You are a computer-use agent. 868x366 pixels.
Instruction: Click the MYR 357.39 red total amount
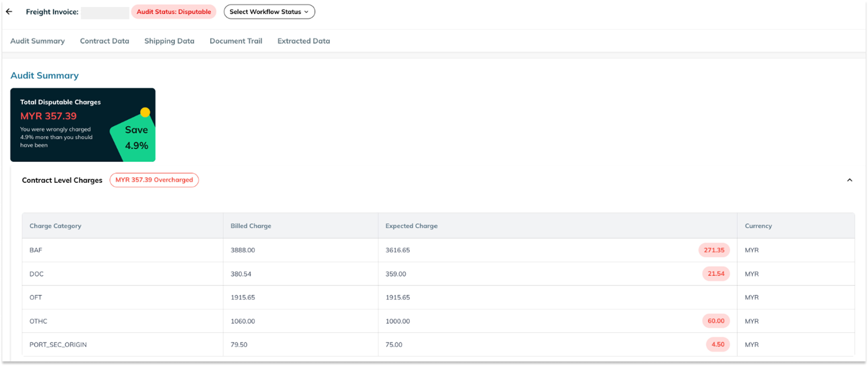click(x=48, y=116)
